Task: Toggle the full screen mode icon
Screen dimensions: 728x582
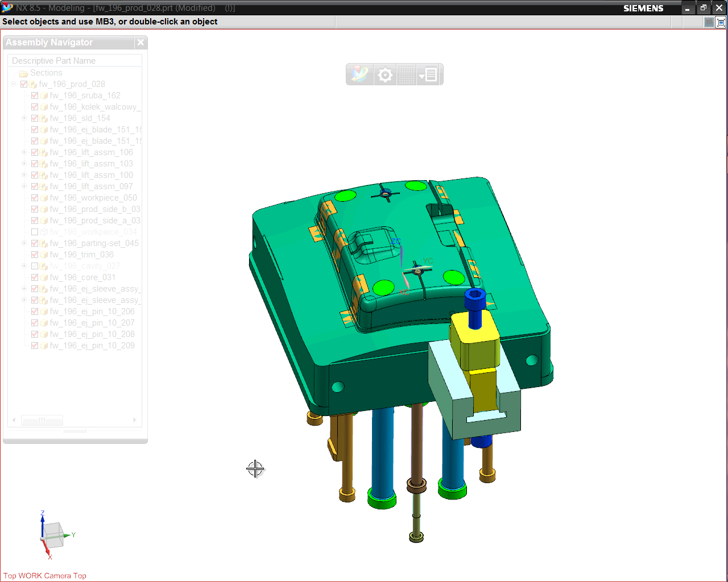Action: pyautogui.click(x=721, y=23)
